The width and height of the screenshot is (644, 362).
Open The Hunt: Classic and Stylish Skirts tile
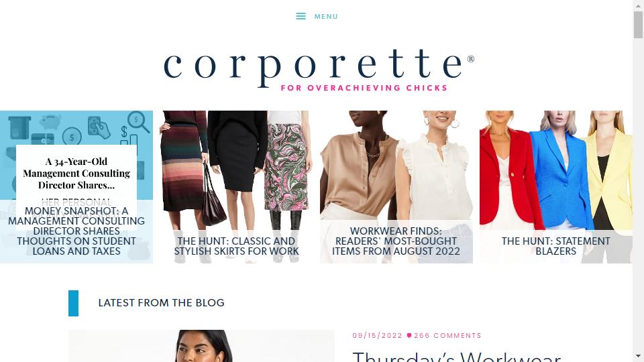(x=236, y=187)
